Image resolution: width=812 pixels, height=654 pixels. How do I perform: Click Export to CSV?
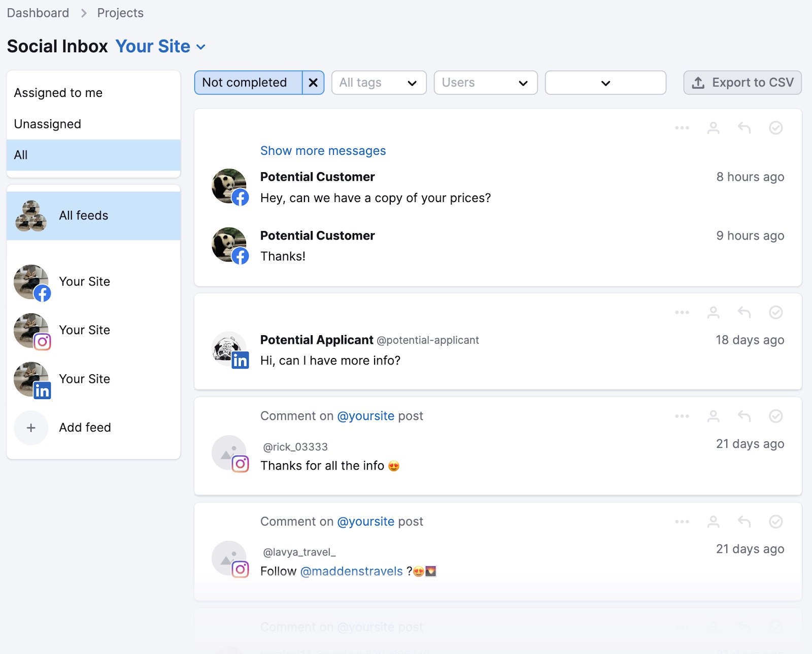coord(741,82)
